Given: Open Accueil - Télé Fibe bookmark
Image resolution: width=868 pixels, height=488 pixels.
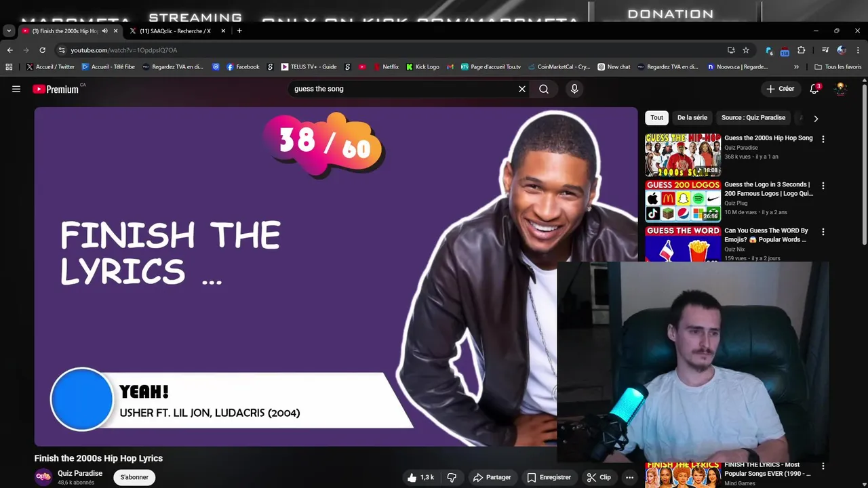Looking at the screenshot, I should pyautogui.click(x=108, y=66).
